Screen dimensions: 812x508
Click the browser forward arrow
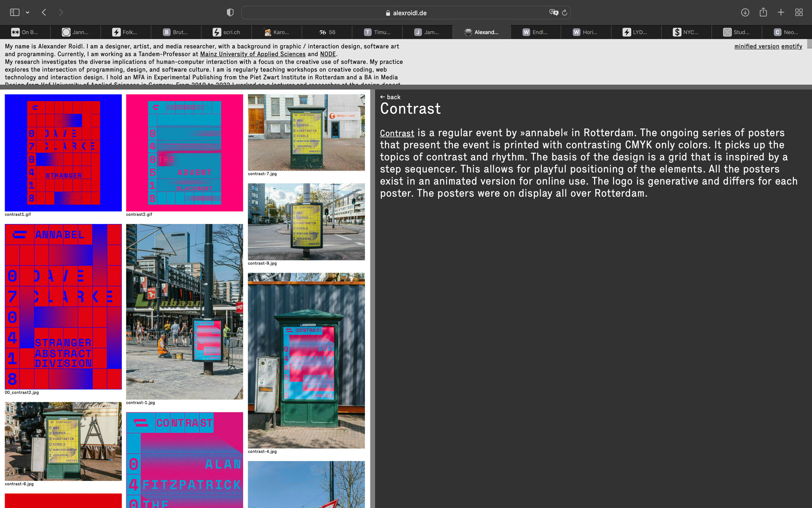[61, 12]
